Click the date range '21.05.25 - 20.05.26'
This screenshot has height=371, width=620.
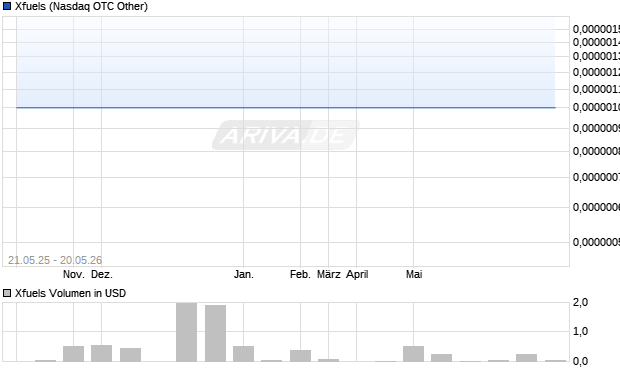(55, 260)
